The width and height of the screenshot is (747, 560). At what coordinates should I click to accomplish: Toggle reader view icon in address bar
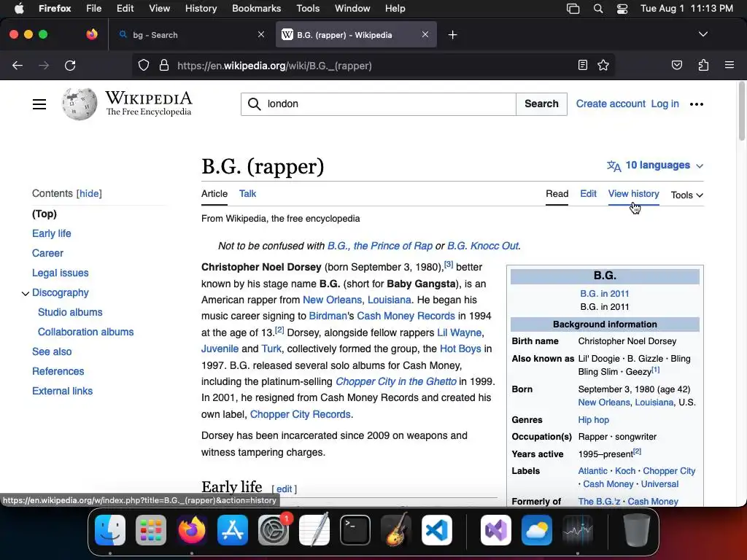(583, 66)
